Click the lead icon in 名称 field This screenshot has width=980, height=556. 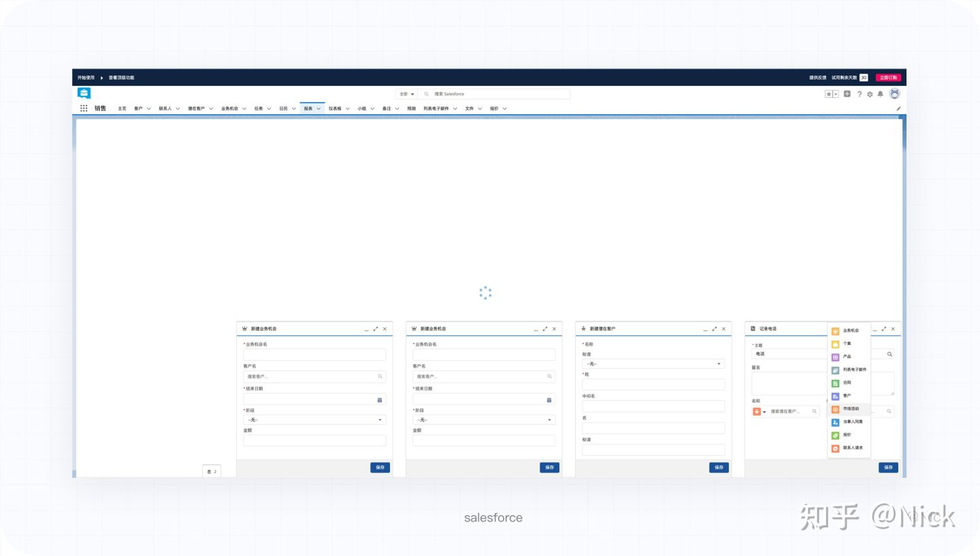(757, 412)
